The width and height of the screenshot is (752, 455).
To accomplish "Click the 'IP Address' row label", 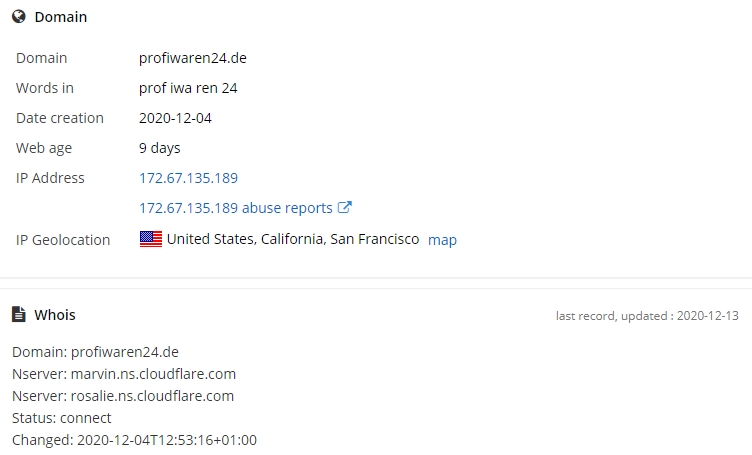I will coord(50,178).
